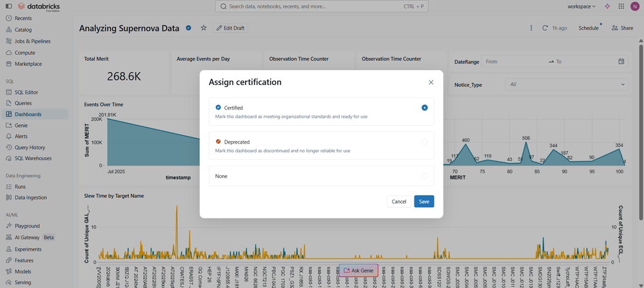This screenshot has height=288, width=644.
Task: Close the Assign certification dialog with X
Action: (x=431, y=82)
